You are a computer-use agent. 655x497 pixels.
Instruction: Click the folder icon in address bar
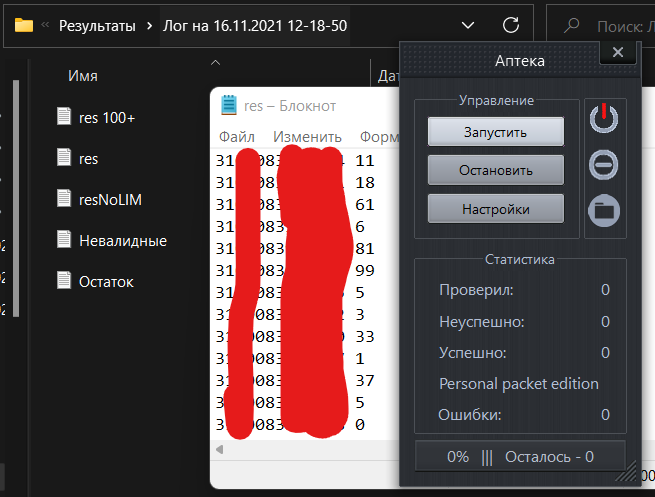click(x=24, y=25)
